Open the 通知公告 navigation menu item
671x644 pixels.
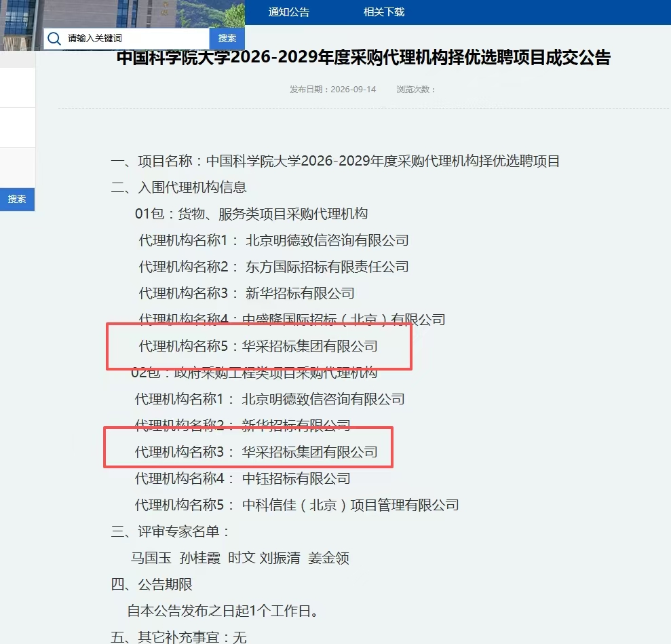(x=289, y=12)
